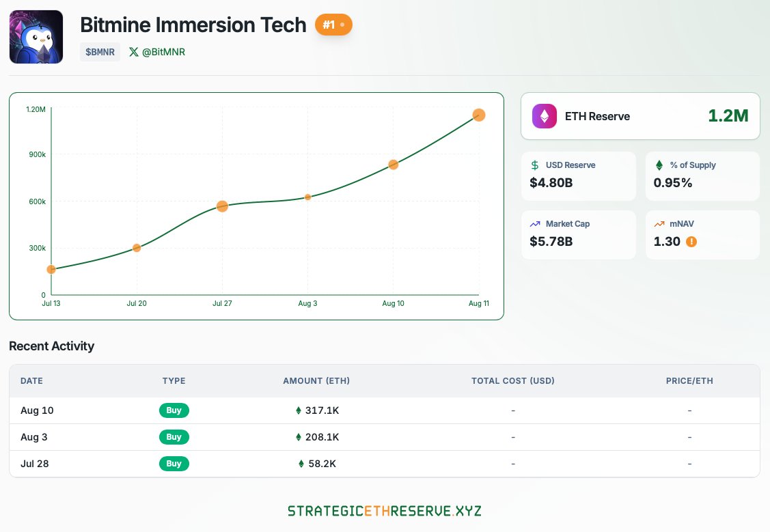Click the warning icon next to the mNAV value
770x532 pixels.
coord(691,242)
